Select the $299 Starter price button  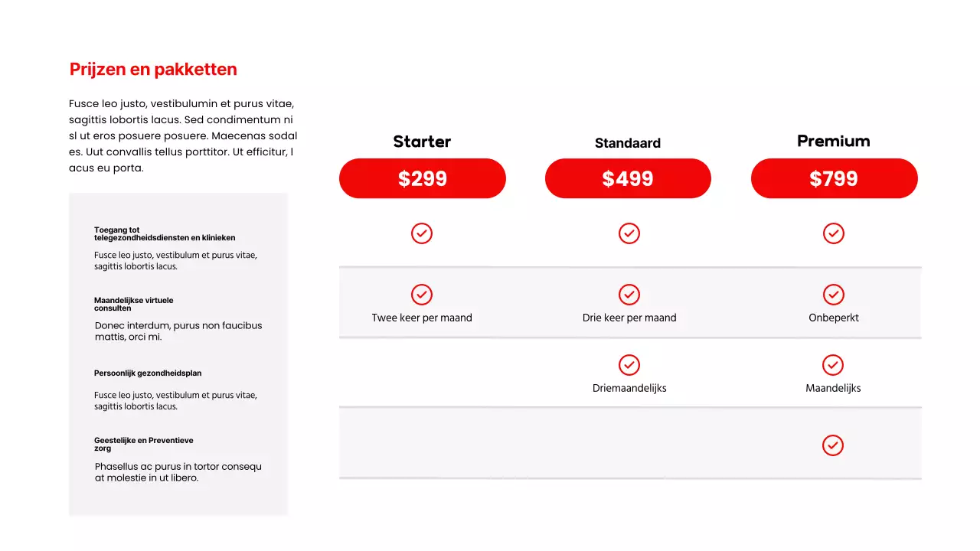coord(423,178)
